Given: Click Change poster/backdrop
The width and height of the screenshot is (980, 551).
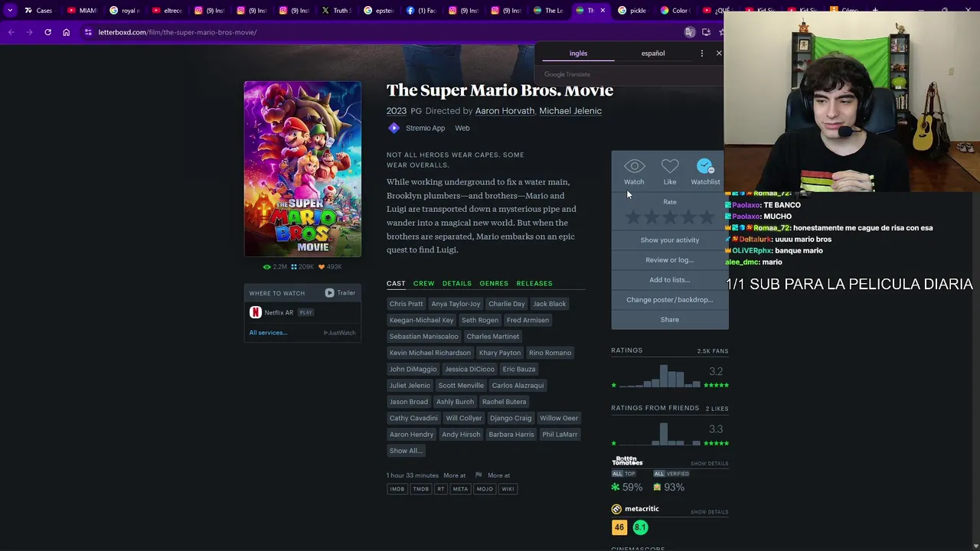Looking at the screenshot, I should (x=670, y=300).
